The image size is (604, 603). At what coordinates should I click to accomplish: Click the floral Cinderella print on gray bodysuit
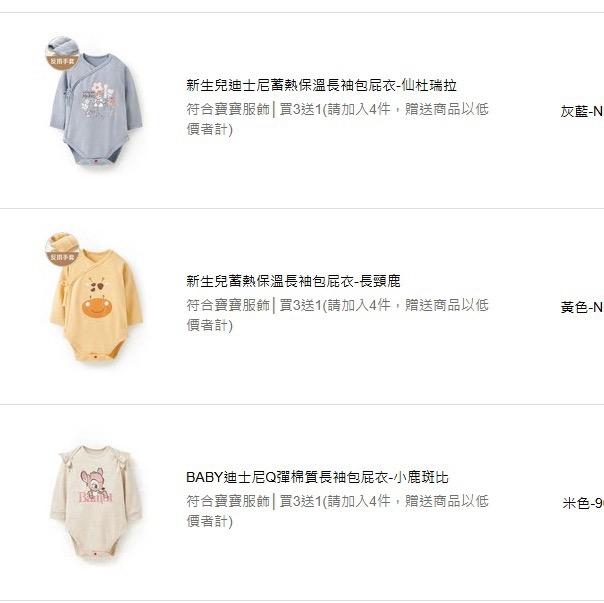98,100
